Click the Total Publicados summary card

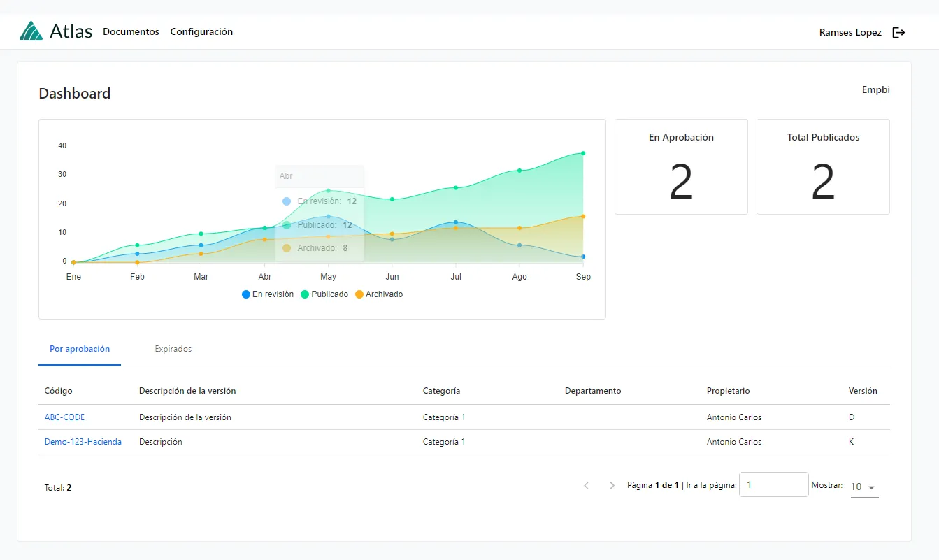[823, 166]
